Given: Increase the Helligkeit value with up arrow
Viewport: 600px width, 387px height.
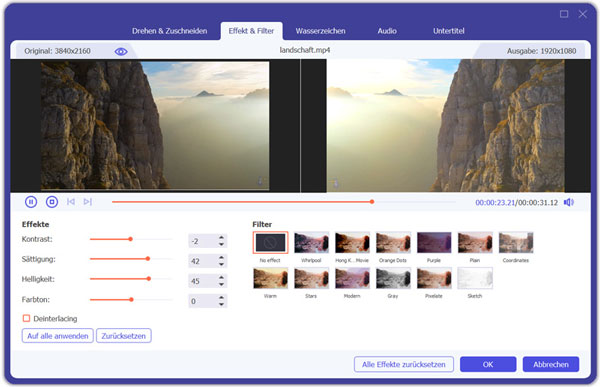Looking at the screenshot, I should [x=221, y=278].
